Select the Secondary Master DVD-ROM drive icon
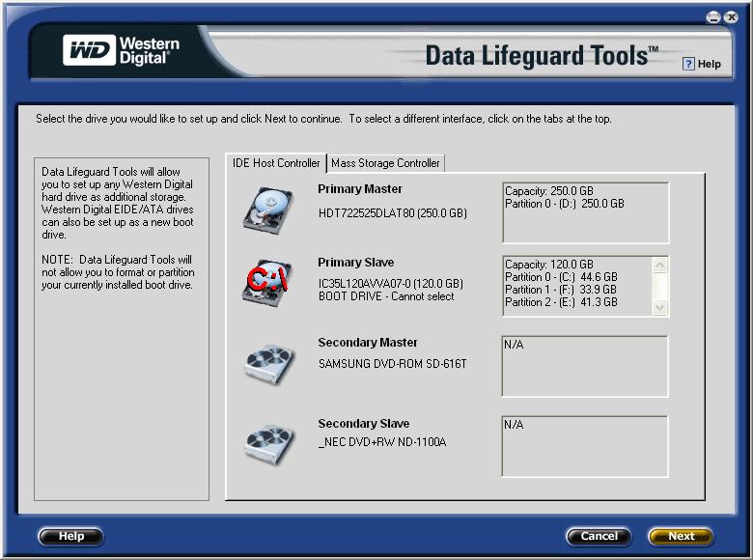 coord(268,364)
